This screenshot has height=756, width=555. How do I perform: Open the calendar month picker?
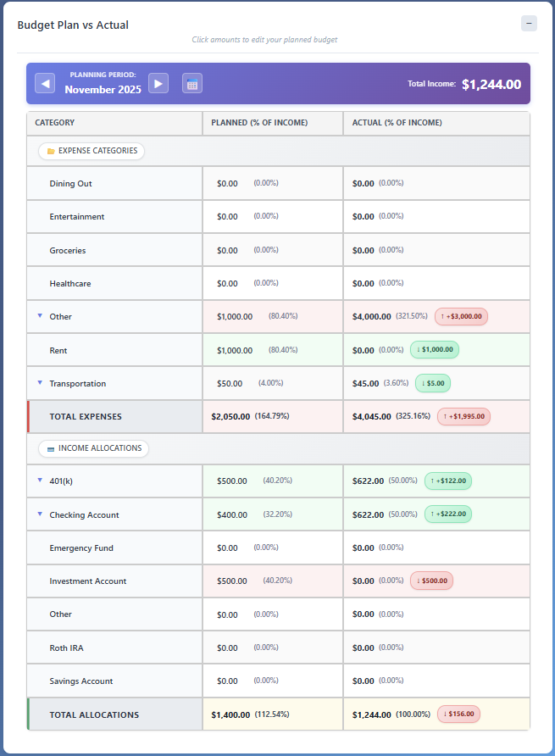(x=191, y=83)
